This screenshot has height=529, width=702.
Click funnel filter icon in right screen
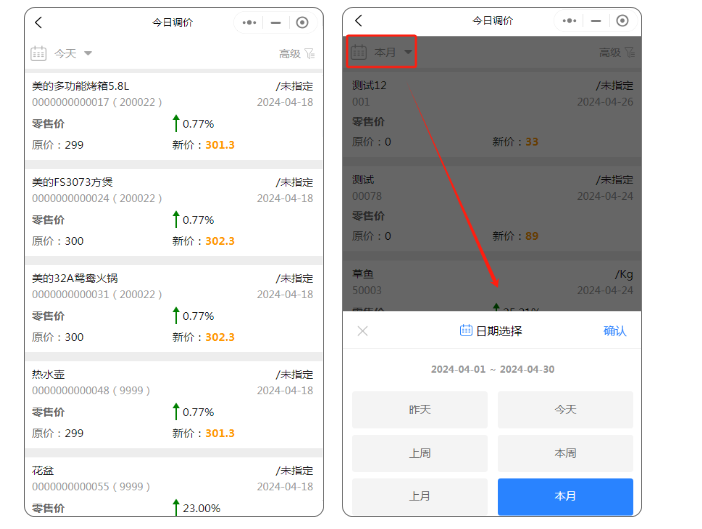point(630,52)
